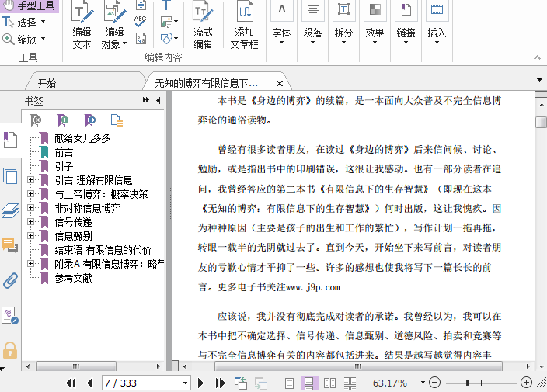547x392 pixels.
Task: Zoom in with the plus button
Action: 526,383
